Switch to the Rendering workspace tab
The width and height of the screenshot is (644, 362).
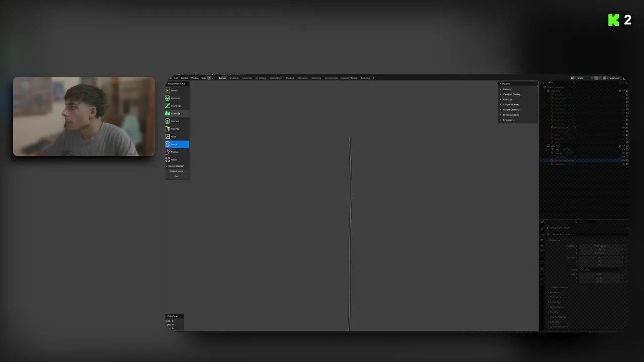tap(316, 78)
